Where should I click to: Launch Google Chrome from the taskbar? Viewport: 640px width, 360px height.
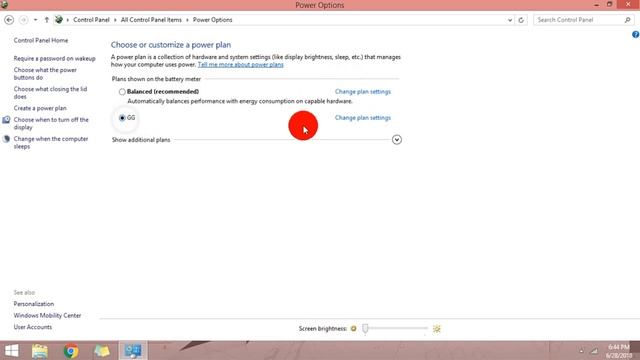coord(71,351)
